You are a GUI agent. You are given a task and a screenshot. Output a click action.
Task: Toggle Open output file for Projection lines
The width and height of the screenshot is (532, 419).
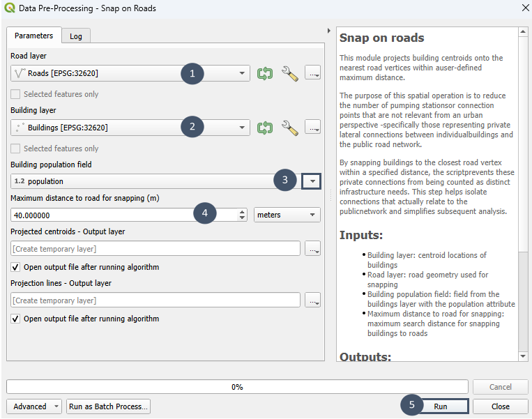16,319
